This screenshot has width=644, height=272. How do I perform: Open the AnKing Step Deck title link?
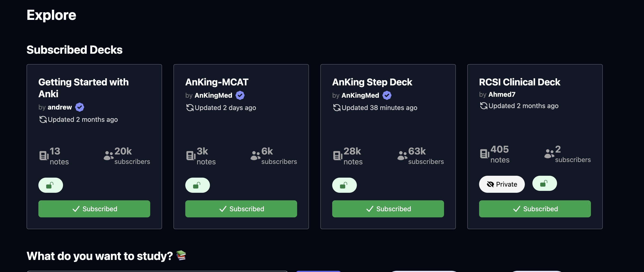372,82
